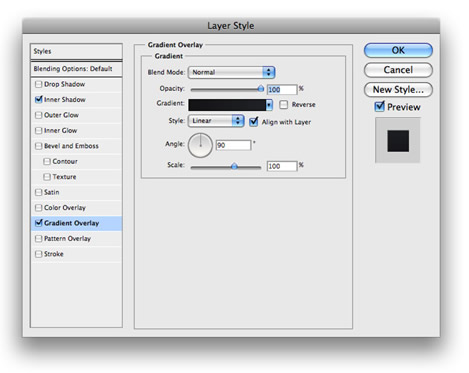This screenshot has height=373, width=469.
Task: Click the black gradient swatch
Action: point(227,105)
